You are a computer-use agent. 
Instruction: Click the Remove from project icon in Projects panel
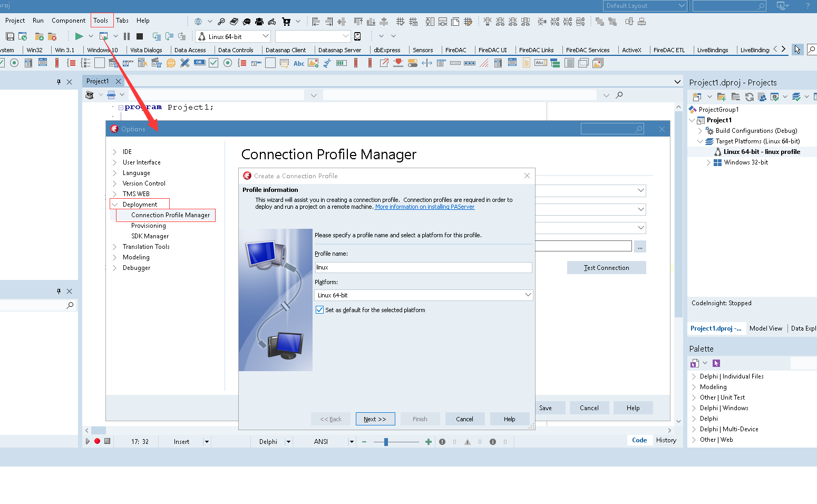[x=735, y=96]
